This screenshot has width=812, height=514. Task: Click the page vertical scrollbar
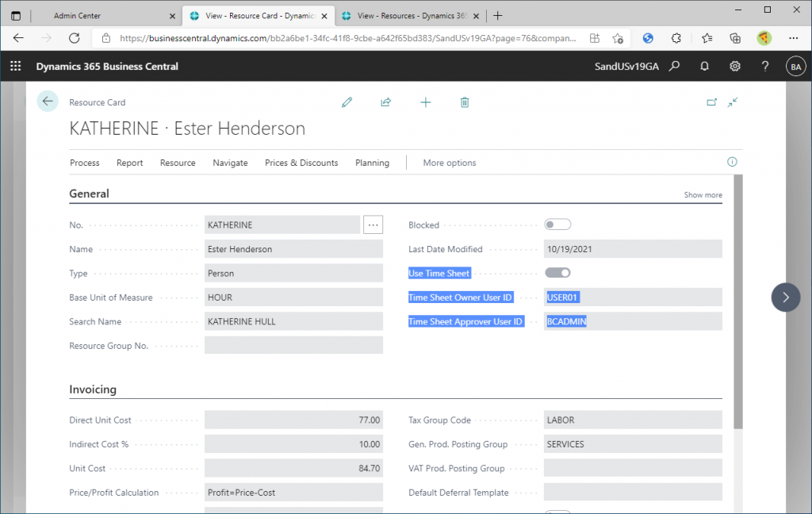738,301
